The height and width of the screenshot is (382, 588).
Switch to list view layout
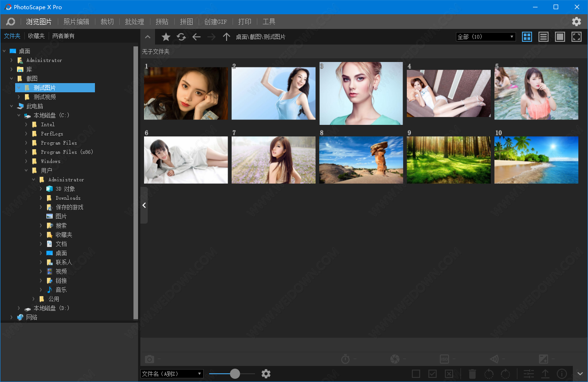pyautogui.click(x=544, y=37)
